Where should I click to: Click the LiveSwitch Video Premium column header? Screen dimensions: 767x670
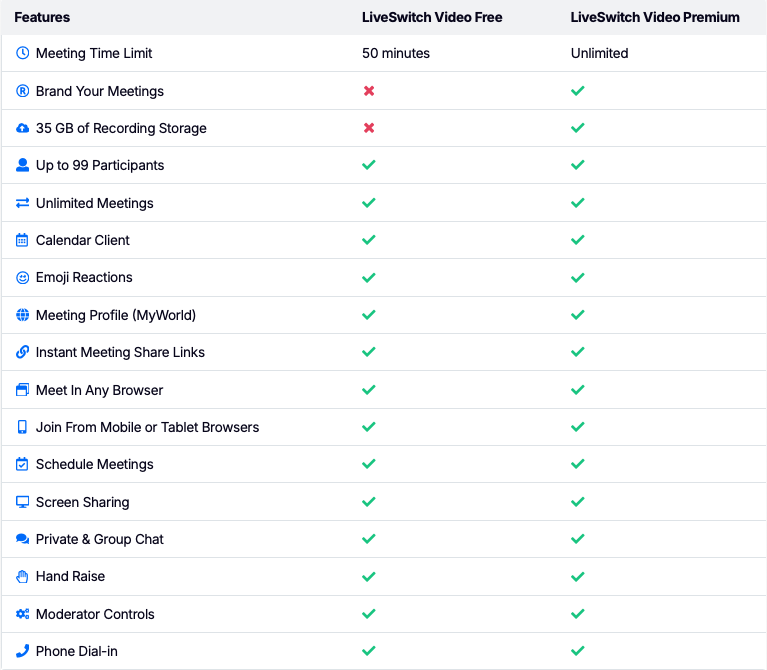(655, 17)
